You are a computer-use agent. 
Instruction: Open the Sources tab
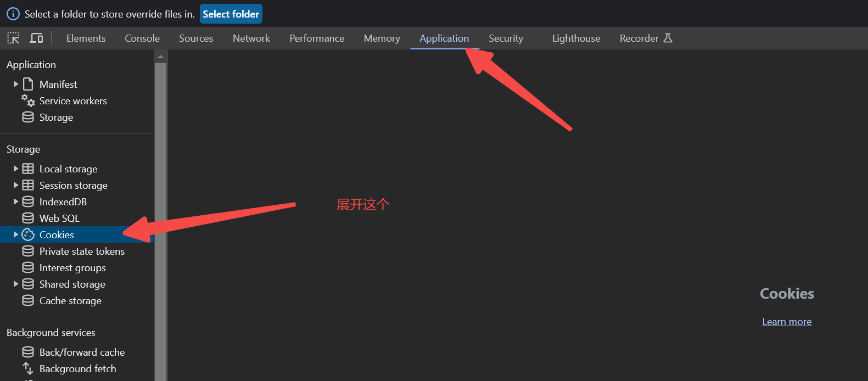click(196, 38)
